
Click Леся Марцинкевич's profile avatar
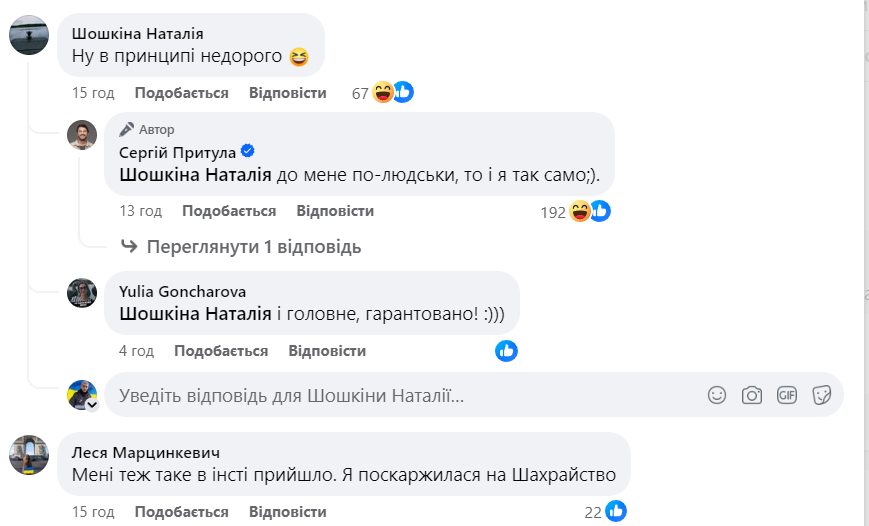[x=29, y=455]
